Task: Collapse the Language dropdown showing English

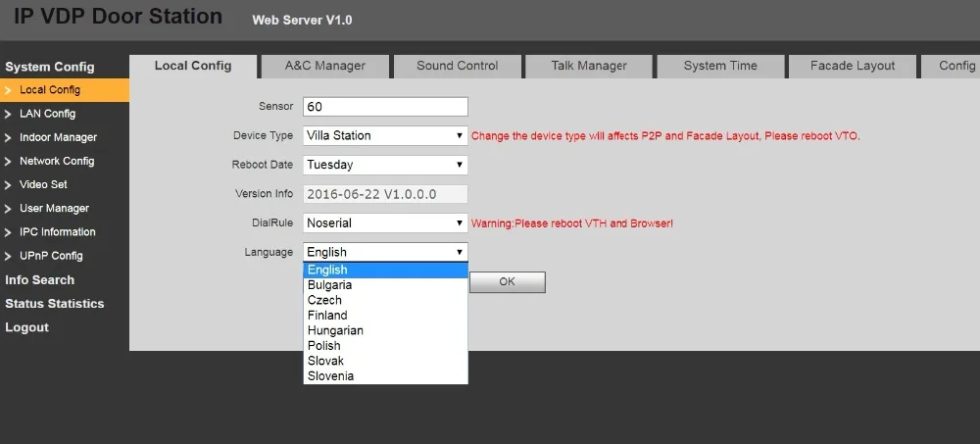Action: pos(385,252)
